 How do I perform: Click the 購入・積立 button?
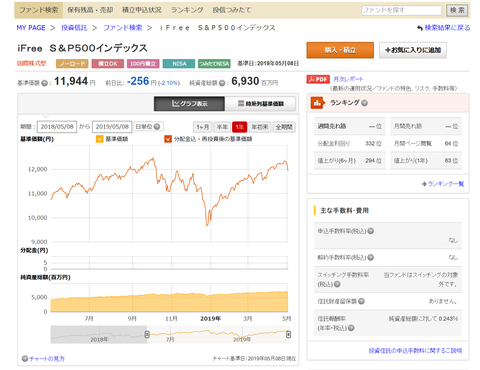[340, 50]
